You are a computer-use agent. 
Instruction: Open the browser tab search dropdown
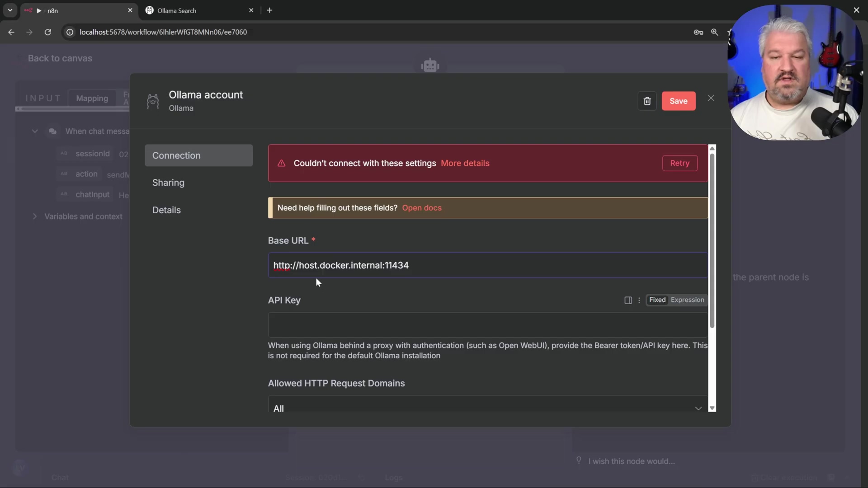[10, 10]
